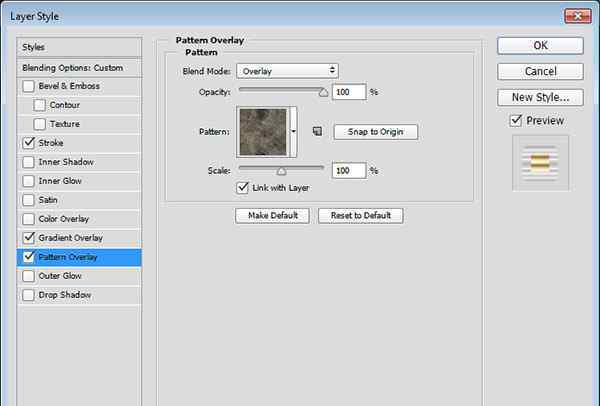The image size is (600, 406).
Task: Click the OK button
Action: 540,46
